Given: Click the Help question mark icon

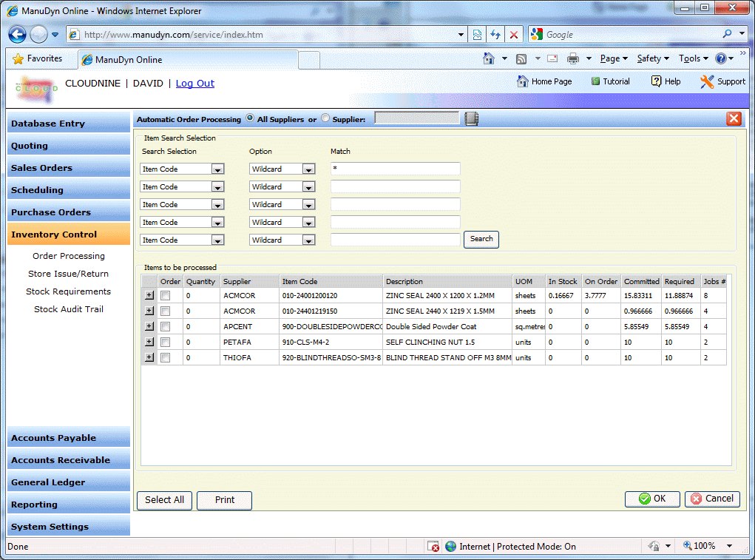Looking at the screenshot, I should (656, 81).
